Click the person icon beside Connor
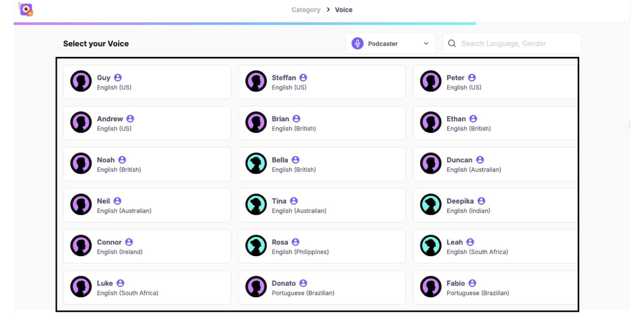This screenshot has height=329, width=644. pos(129,242)
